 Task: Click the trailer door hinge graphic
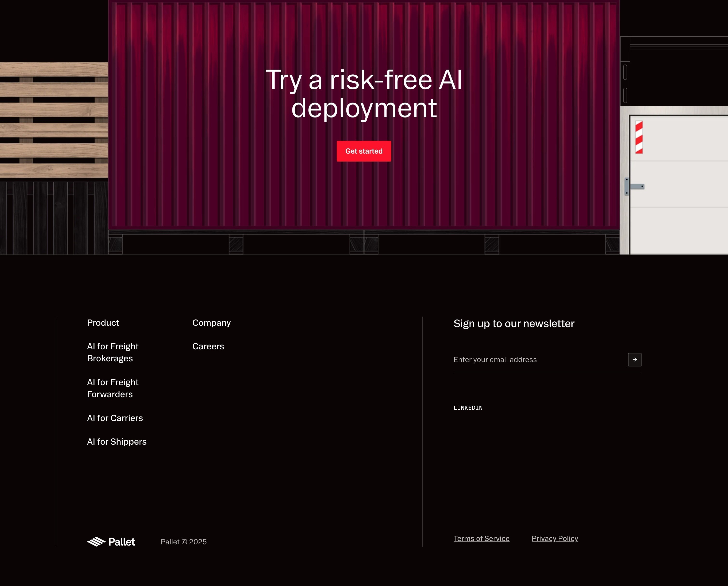[635, 186]
